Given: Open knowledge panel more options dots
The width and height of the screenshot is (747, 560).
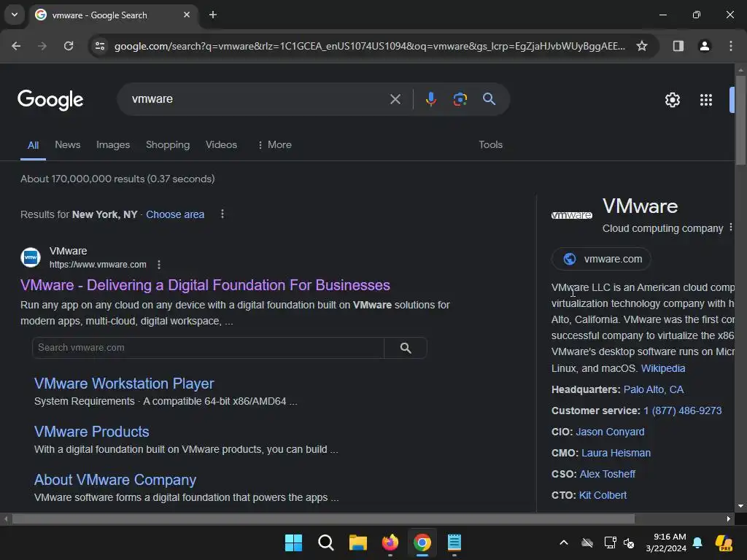Looking at the screenshot, I should 731,227.
